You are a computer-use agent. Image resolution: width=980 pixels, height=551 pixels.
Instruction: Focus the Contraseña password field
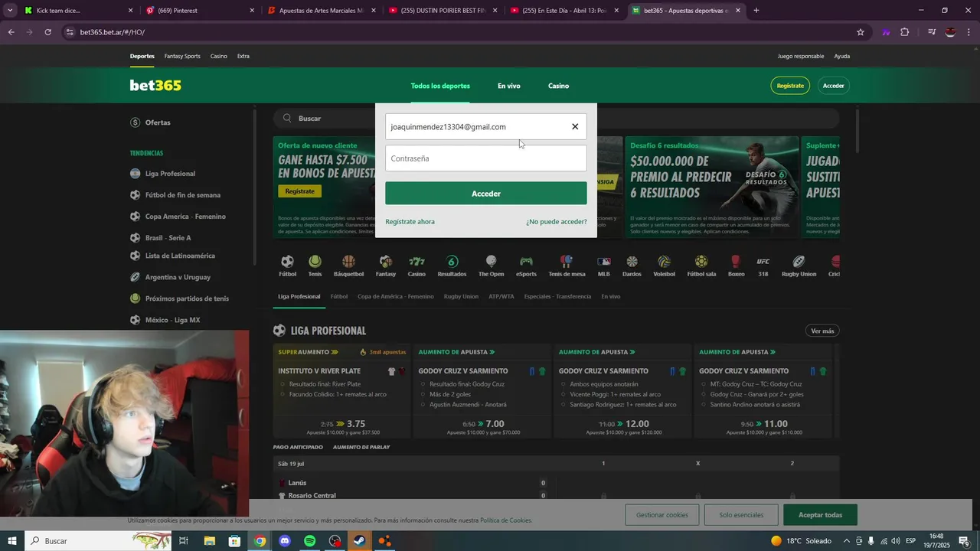point(486,158)
